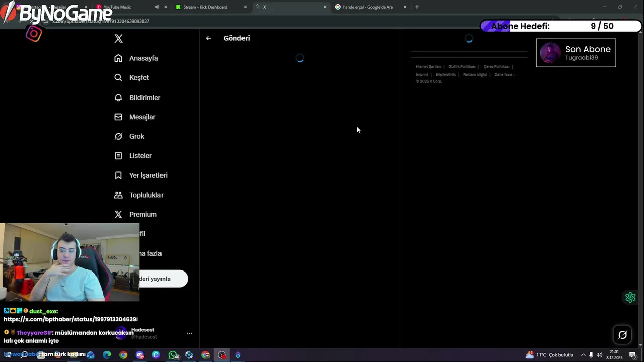This screenshot has width=644, height=362.
Task: Open Canva from taskbar
Action: (x=156, y=355)
